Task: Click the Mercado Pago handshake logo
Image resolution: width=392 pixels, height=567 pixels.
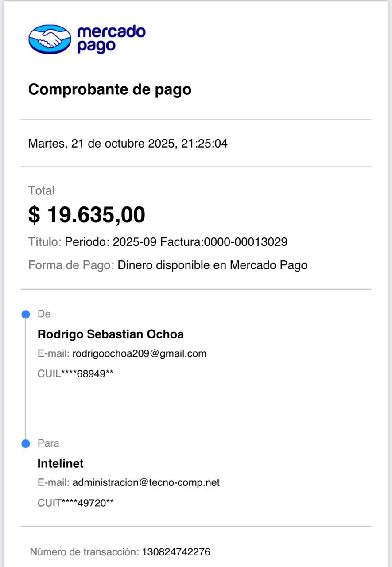Action: point(50,39)
